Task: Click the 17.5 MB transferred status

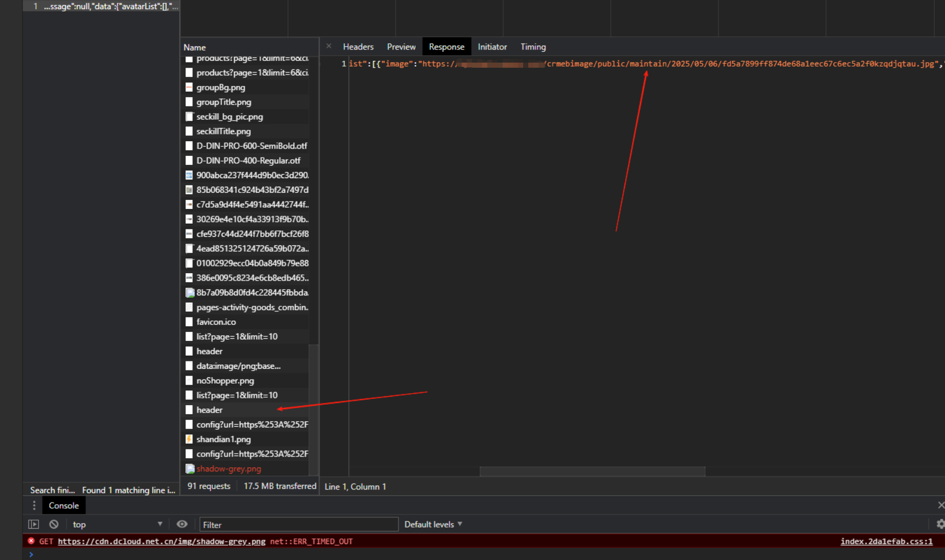Action: (280, 486)
